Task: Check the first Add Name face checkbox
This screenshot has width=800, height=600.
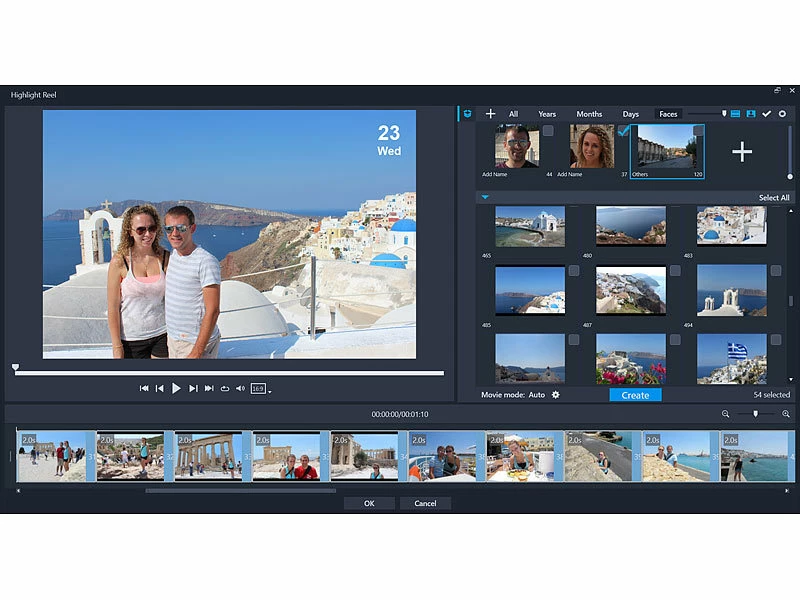Action: (x=547, y=131)
